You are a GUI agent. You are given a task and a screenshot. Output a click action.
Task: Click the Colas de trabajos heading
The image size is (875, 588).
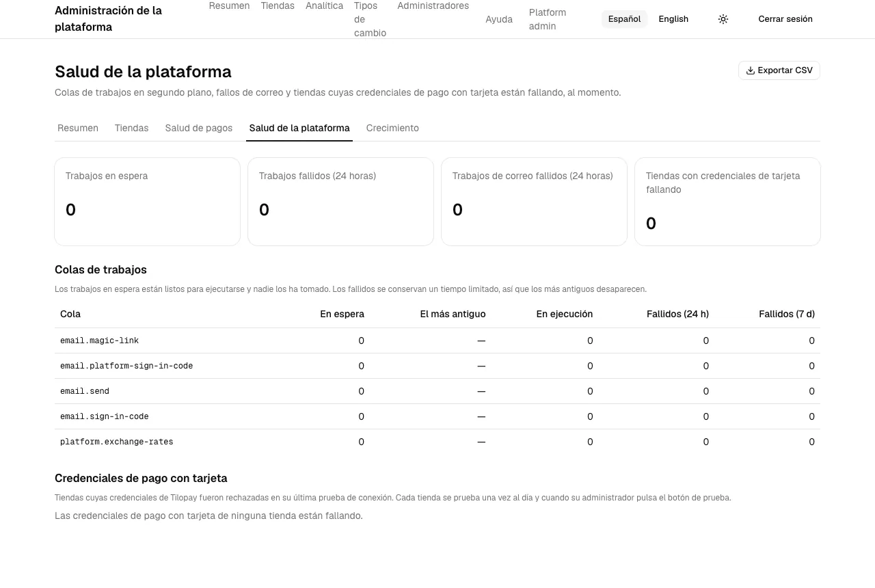click(x=100, y=269)
